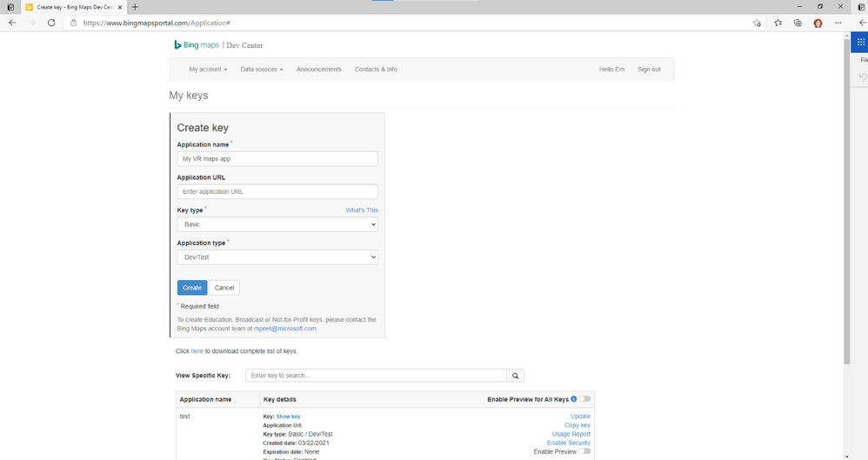
Task: Open the browser collections icon
Action: (x=798, y=23)
